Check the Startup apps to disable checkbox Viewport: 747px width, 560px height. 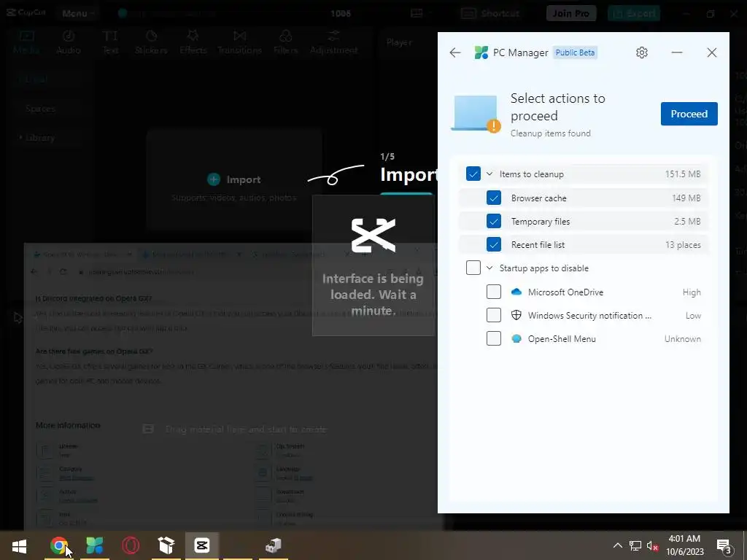click(x=473, y=268)
